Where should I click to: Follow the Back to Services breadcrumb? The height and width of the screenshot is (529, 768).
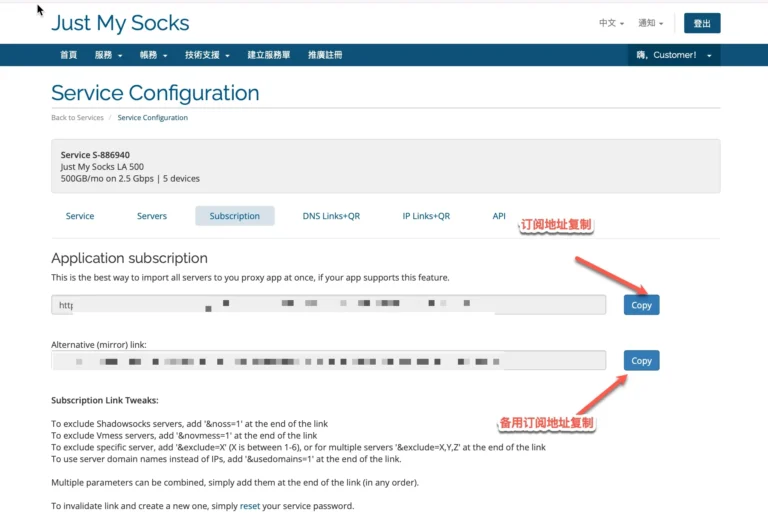pos(77,118)
